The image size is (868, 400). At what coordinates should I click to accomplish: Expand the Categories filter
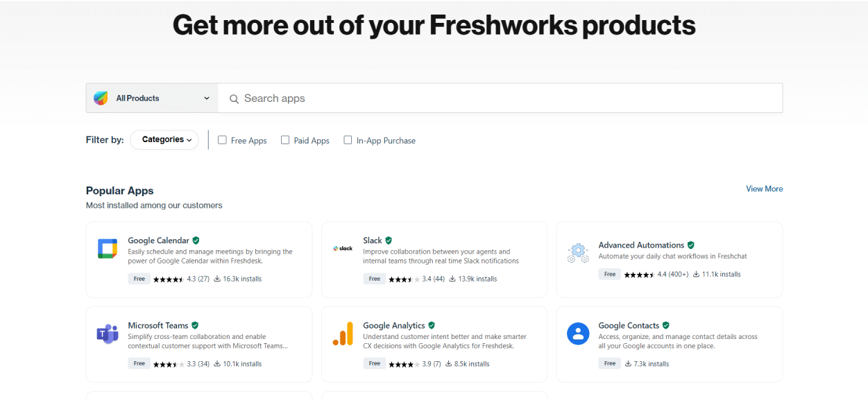(164, 139)
